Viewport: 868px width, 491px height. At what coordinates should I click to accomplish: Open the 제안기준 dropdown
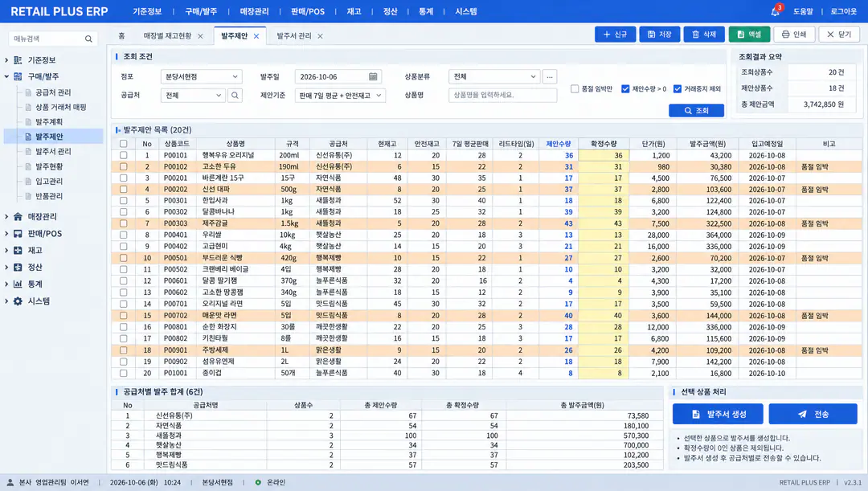tap(340, 95)
